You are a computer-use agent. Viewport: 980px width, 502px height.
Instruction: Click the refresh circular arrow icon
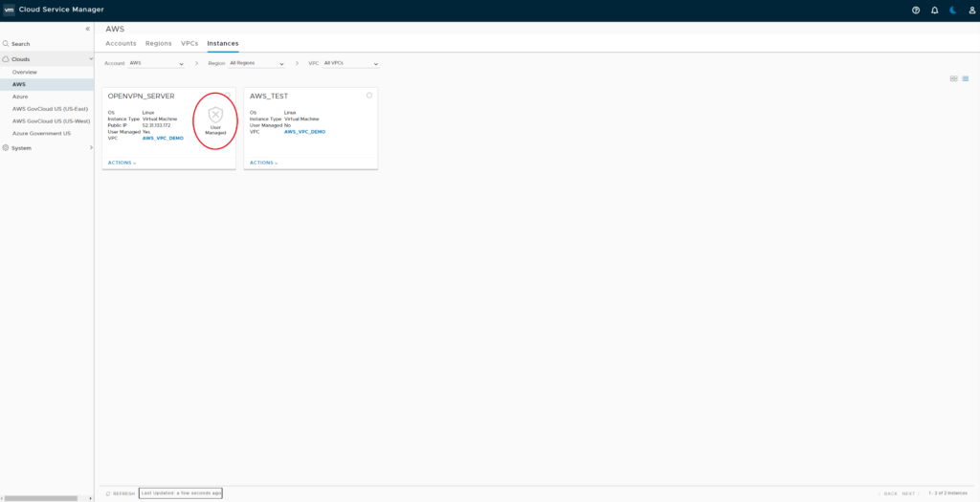click(x=108, y=493)
